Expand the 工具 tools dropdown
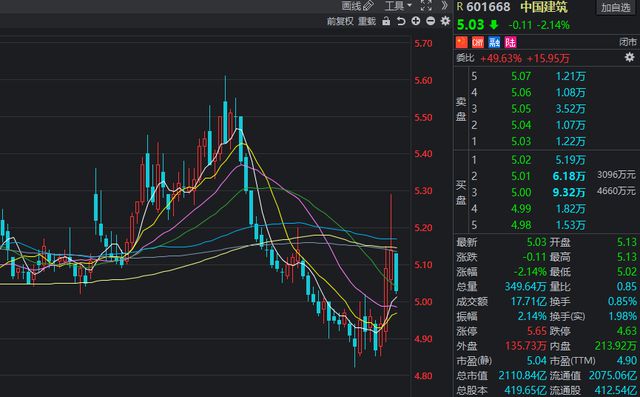Image resolution: width=640 pixels, height=397 pixels. click(x=398, y=6)
